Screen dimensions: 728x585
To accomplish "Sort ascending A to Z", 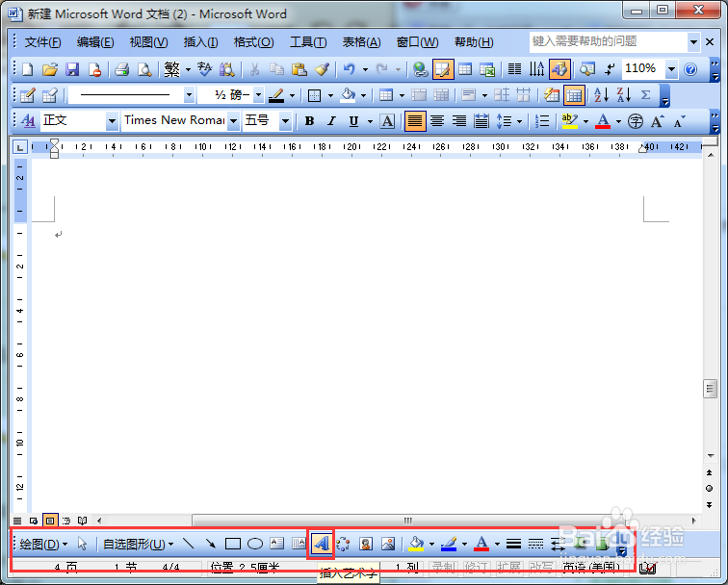I will [601, 95].
